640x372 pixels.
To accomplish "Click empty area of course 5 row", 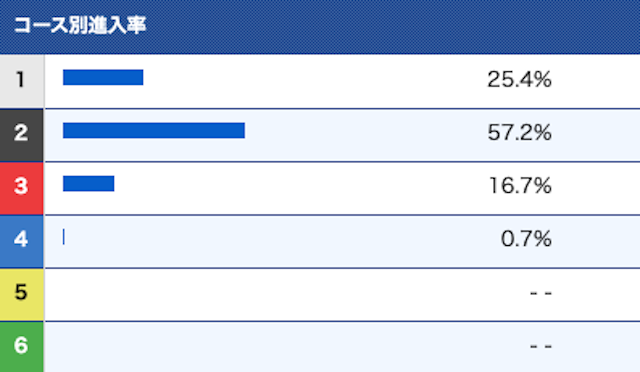I will click(x=286, y=295).
